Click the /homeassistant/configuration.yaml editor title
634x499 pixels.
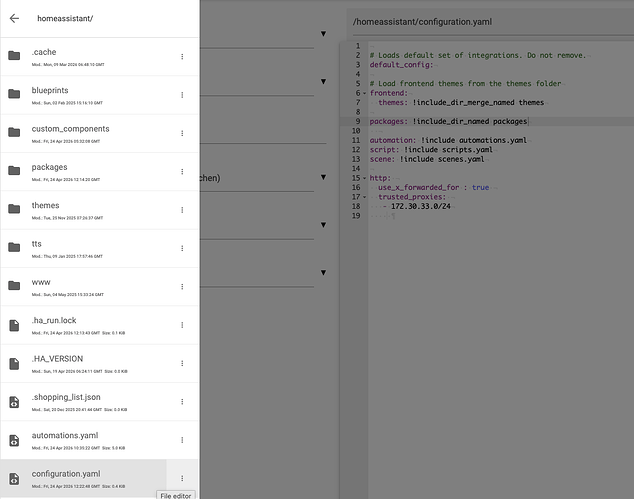[423, 22]
